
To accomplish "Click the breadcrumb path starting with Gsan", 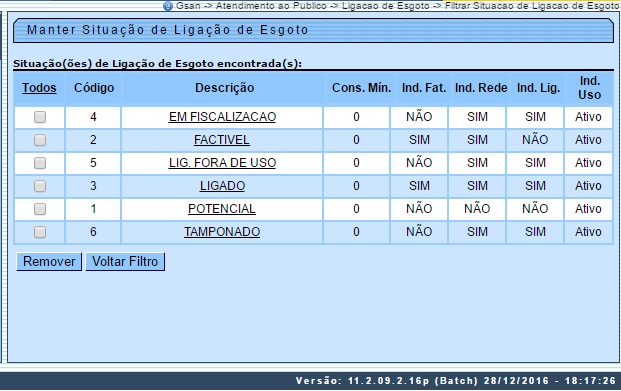I will pos(397,6).
